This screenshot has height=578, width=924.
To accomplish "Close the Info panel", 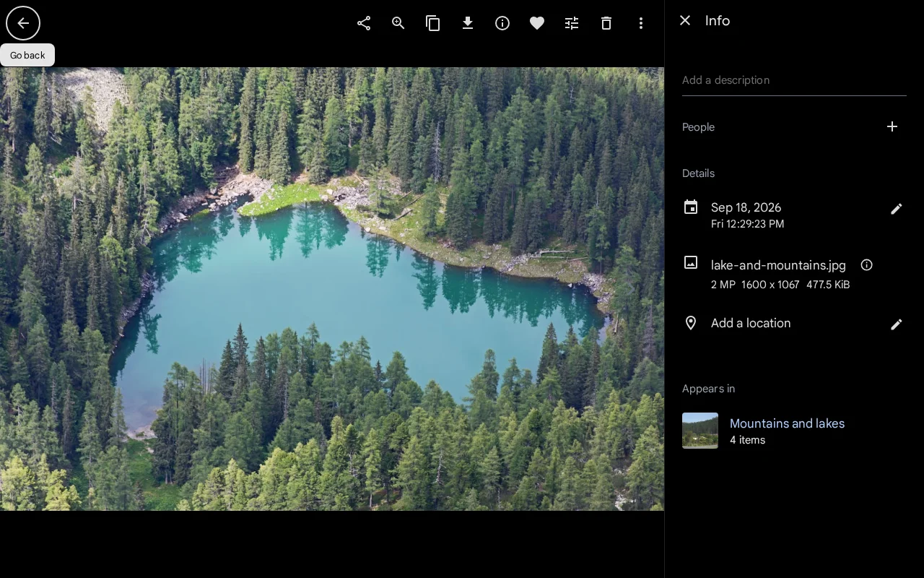I will (x=685, y=21).
